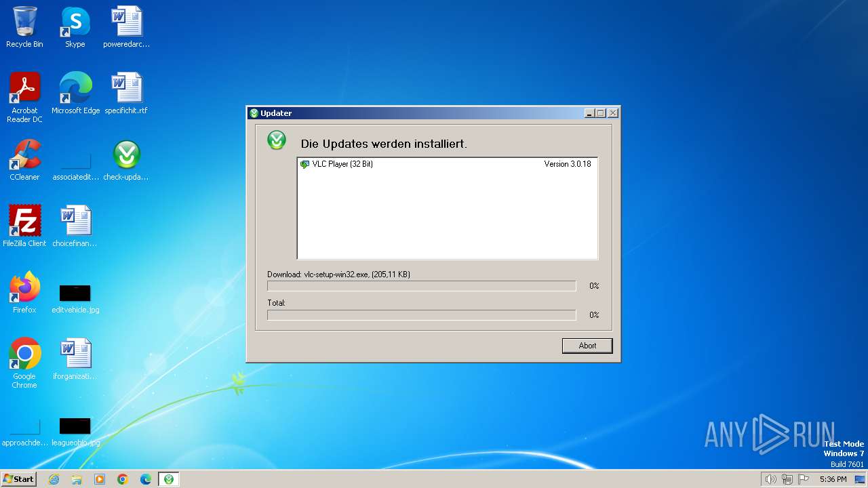This screenshot has width=868, height=488.
Task: Open editvehicle.jpg image file
Action: click(75, 298)
